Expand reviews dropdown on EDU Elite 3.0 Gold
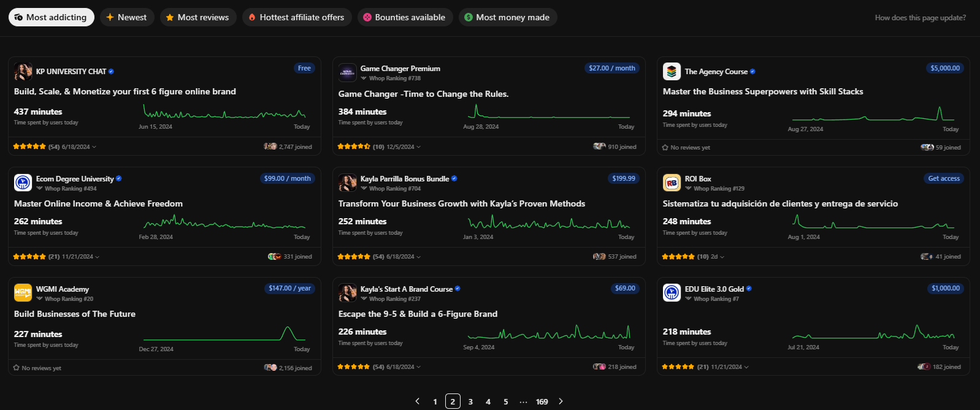Viewport: 980px width, 410px height. pos(746,367)
